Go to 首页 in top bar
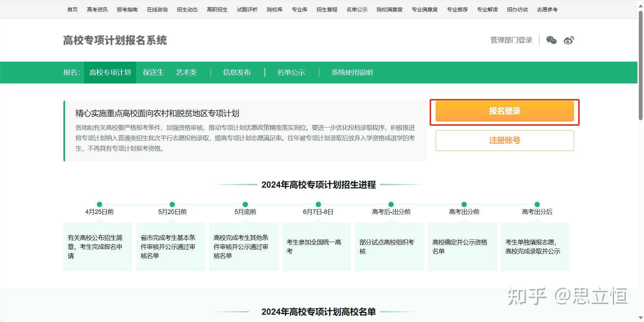The image size is (644, 322). (x=72, y=9)
